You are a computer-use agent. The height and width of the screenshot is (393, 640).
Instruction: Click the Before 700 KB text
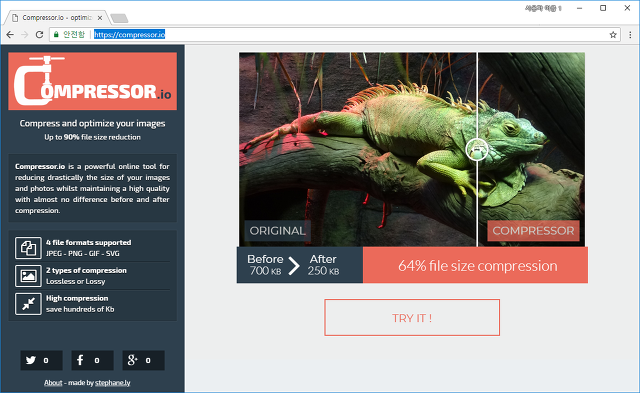pyautogui.click(x=265, y=265)
